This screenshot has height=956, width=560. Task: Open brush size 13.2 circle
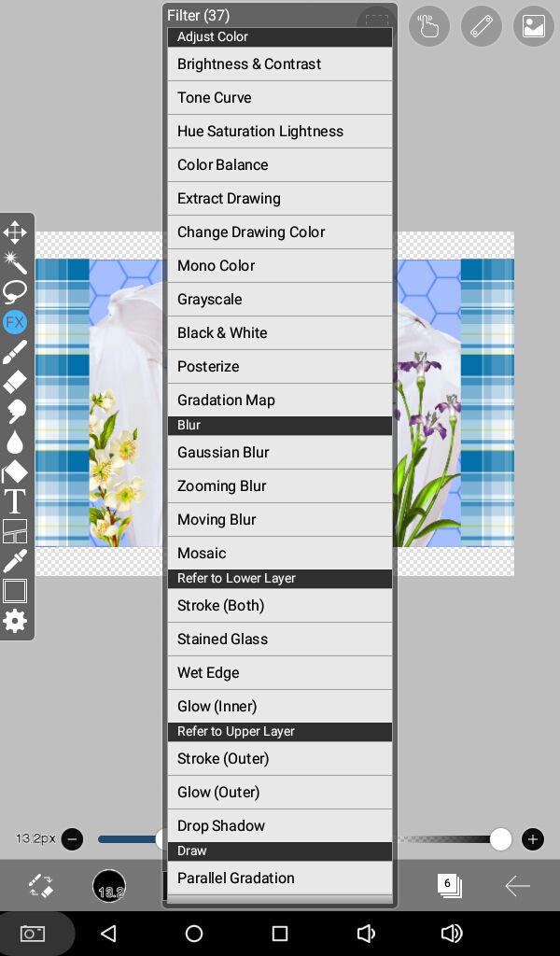109,886
